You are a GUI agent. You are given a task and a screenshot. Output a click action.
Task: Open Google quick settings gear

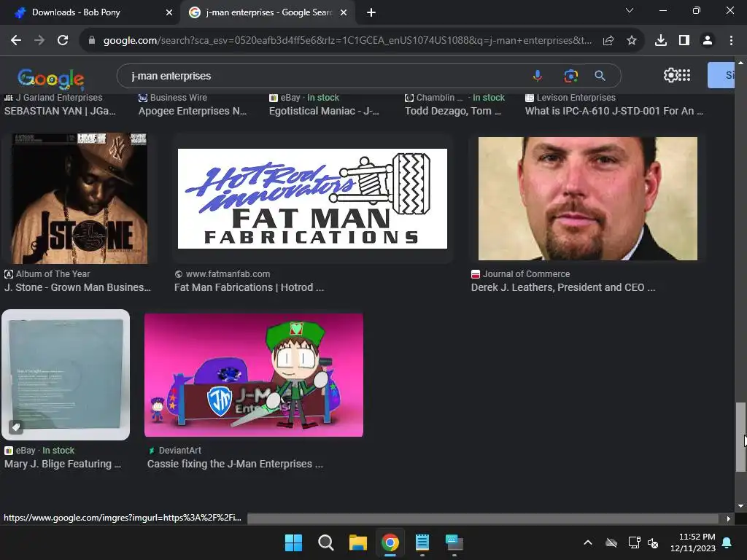(670, 75)
